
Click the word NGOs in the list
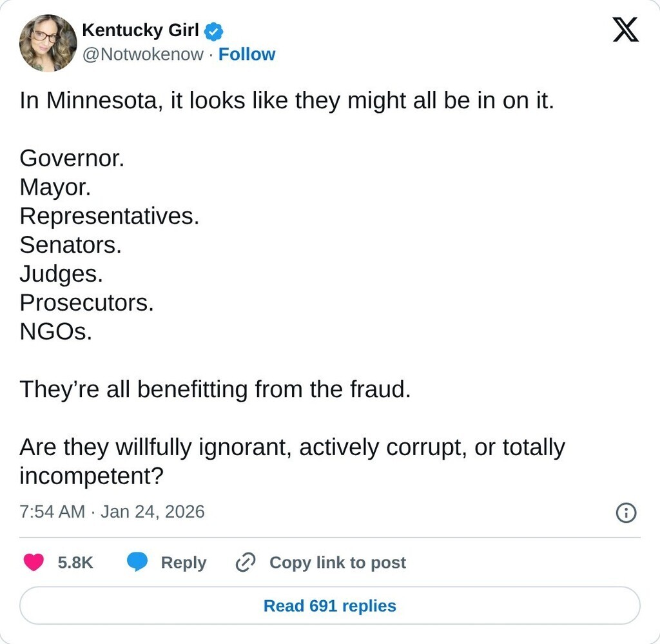pyautogui.click(x=56, y=331)
